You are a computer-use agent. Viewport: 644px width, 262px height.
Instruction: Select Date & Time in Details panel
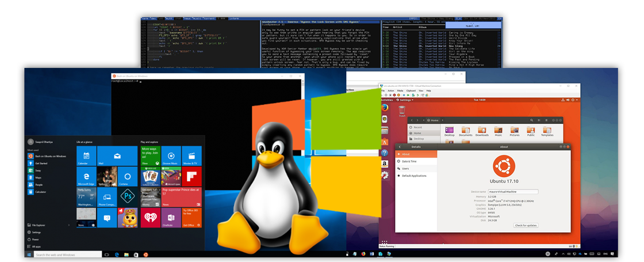tap(416, 161)
